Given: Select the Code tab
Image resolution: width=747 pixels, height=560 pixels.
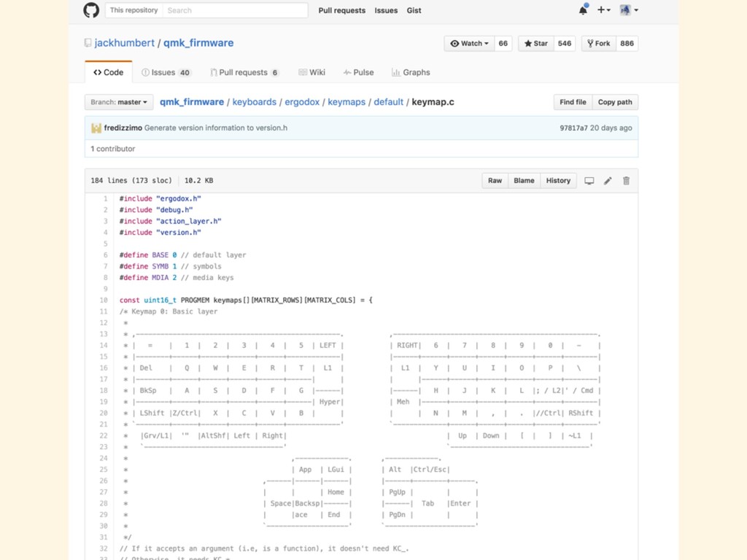Looking at the screenshot, I should [x=109, y=72].
